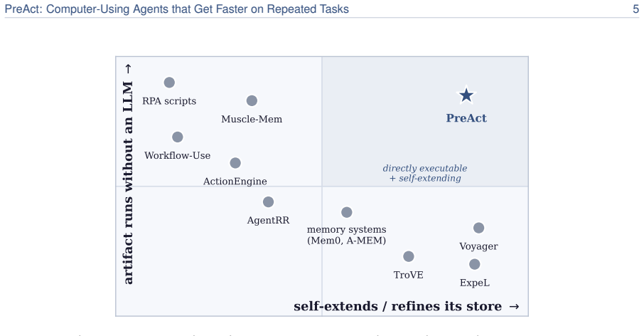
Task: Click the bold PreAct label
Action: pyautogui.click(x=466, y=118)
